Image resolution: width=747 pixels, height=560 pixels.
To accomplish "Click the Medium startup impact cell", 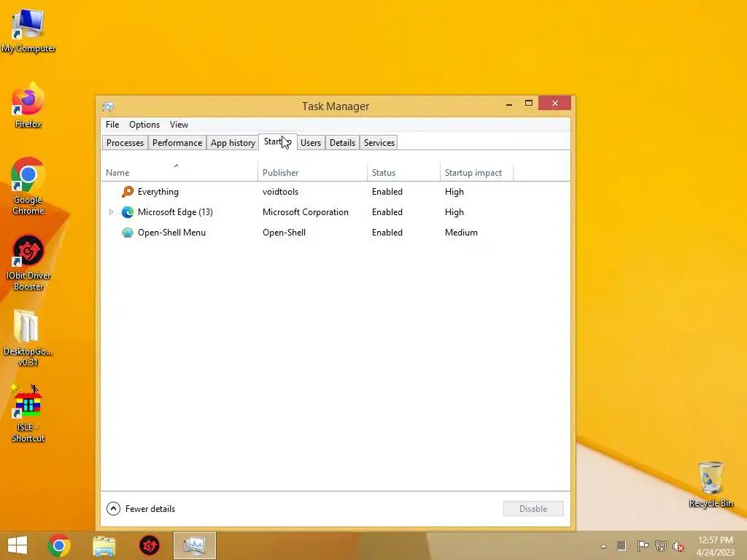I will tap(461, 233).
